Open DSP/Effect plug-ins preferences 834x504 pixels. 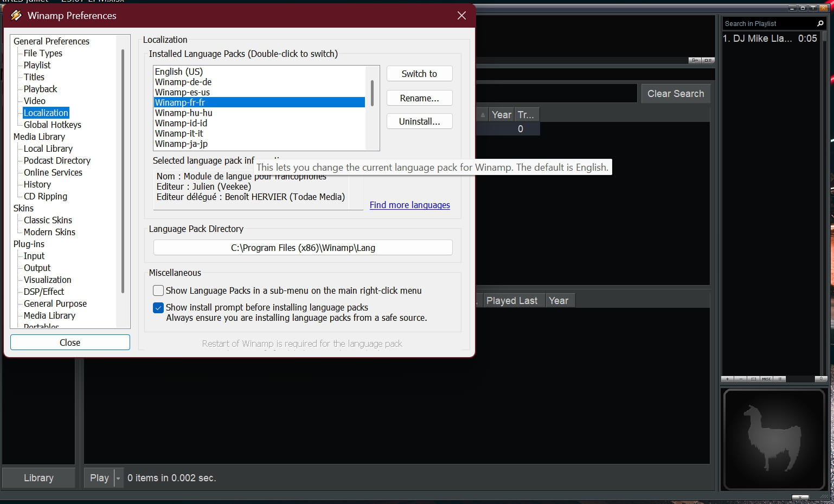(x=44, y=292)
